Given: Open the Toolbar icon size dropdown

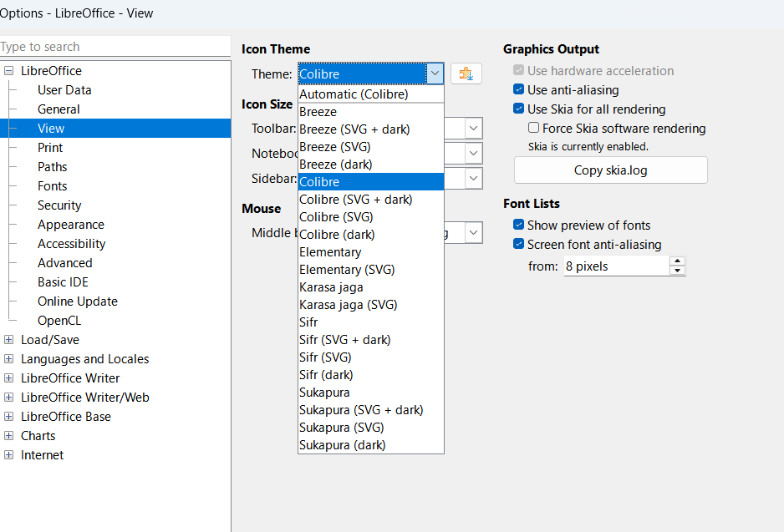Looking at the screenshot, I should pyautogui.click(x=474, y=129).
